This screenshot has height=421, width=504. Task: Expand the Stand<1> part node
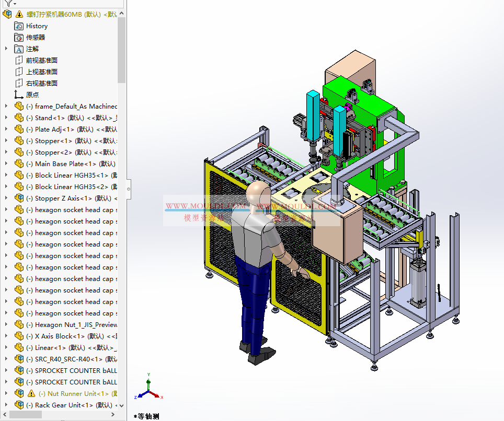[x=6, y=118]
